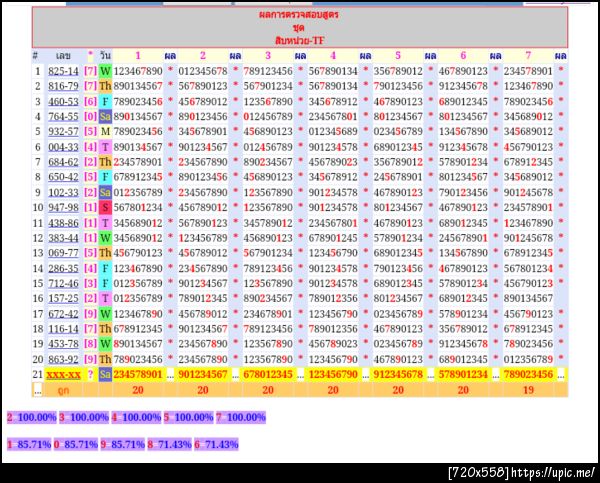Click column header 2

pos(203,55)
